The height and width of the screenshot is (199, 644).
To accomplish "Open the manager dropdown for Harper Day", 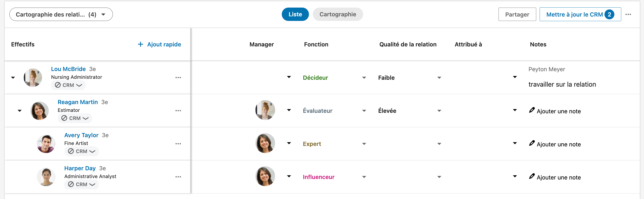I will pos(289,176).
